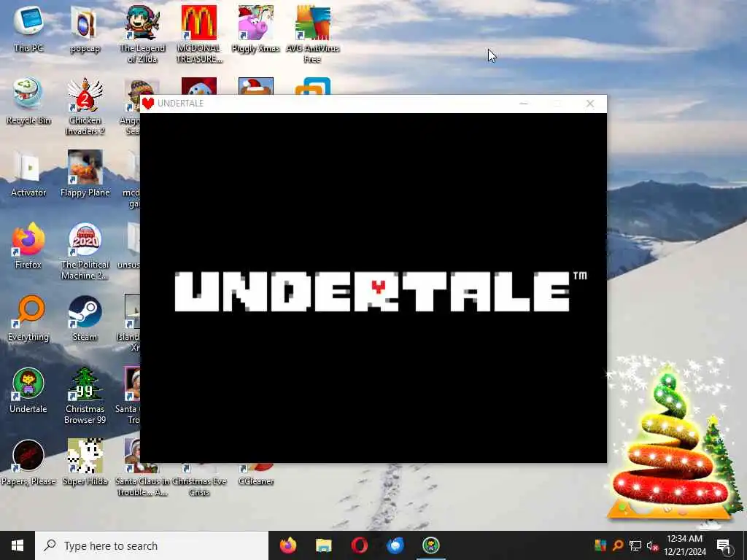Select the Christmas Browser 99 icon
The height and width of the screenshot is (560, 747).
coord(85,396)
